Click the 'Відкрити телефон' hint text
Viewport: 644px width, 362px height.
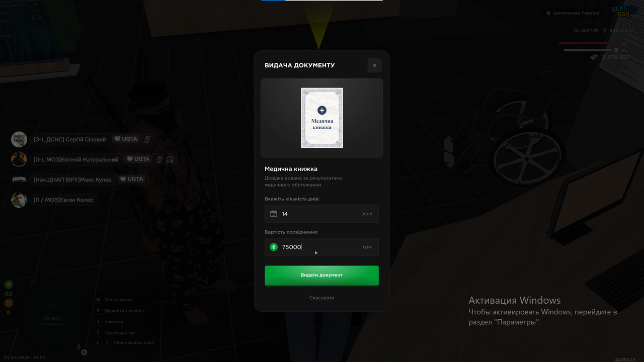pos(124,311)
